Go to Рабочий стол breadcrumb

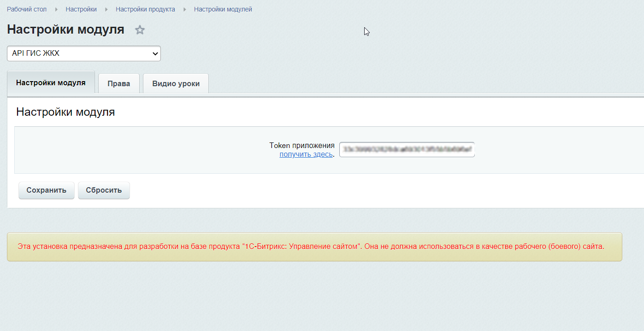[x=27, y=9]
